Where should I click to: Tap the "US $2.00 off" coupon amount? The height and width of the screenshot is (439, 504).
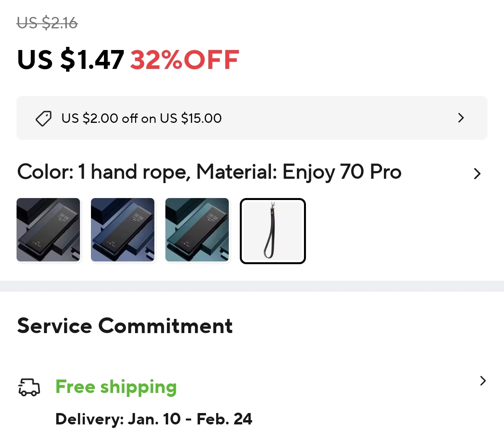pyautogui.click(x=99, y=118)
